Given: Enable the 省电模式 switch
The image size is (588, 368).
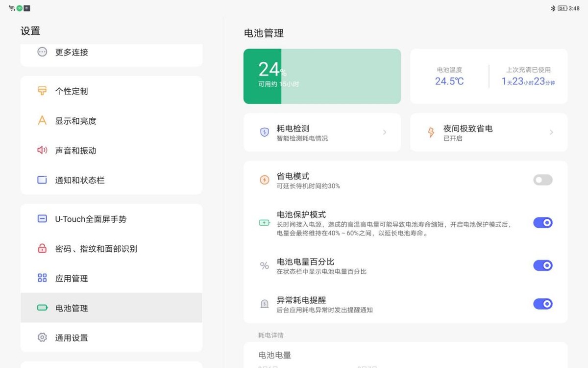Looking at the screenshot, I should pyautogui.click(x=542, y=180).
